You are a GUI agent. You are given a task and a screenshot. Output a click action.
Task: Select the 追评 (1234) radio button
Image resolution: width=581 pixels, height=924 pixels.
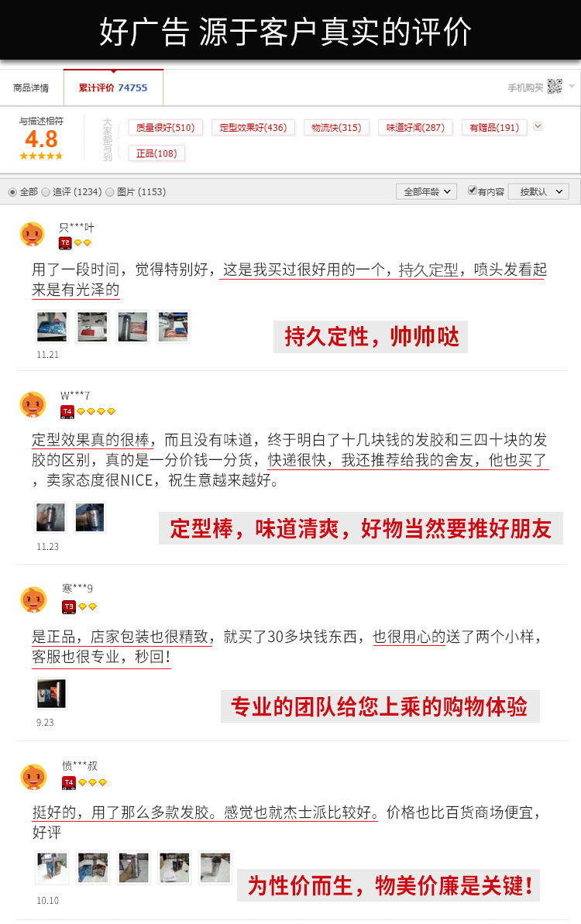(46, 192)
